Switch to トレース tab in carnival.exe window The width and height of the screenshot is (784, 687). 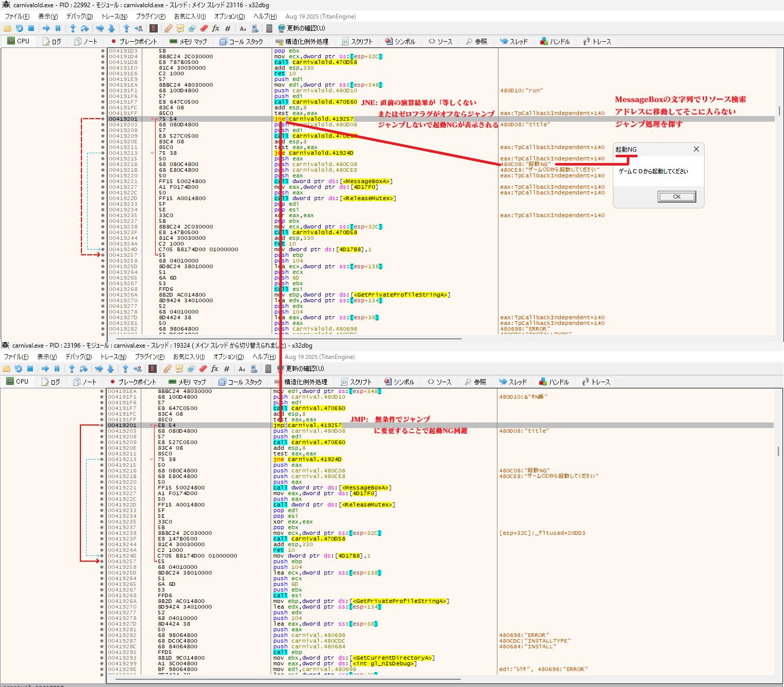click(596, 382)
